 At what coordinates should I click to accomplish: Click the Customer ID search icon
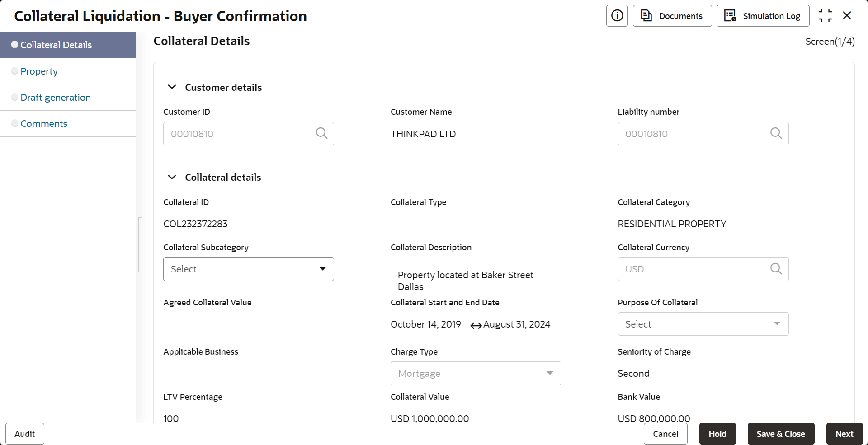tap(321, 133)
